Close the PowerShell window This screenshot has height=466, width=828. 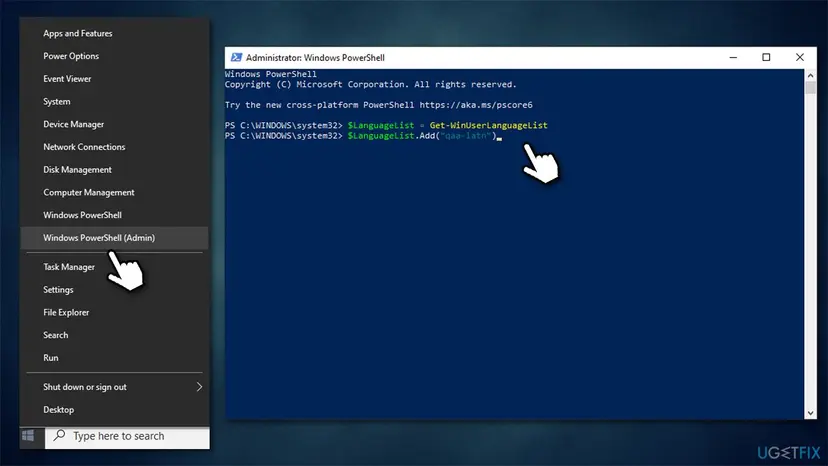point(799,58)
